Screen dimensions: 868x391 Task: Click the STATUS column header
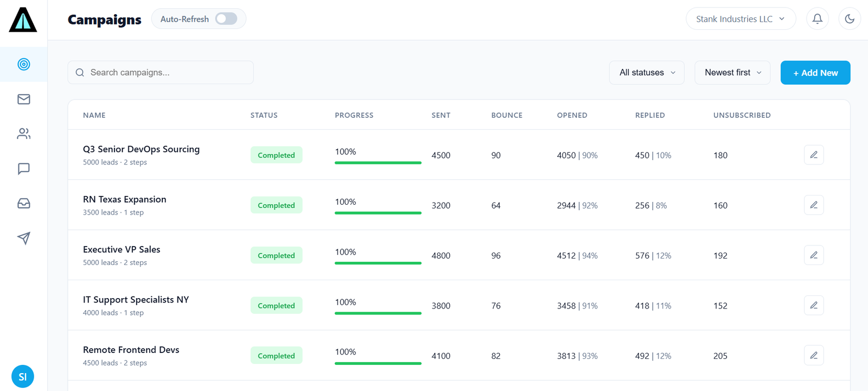pos(264,115)
